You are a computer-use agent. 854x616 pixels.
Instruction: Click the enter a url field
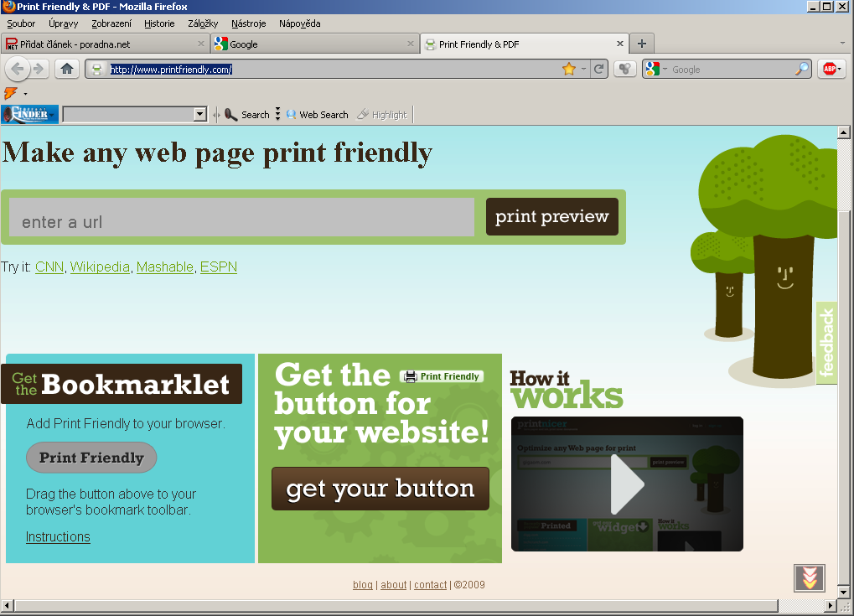point(242,217)
